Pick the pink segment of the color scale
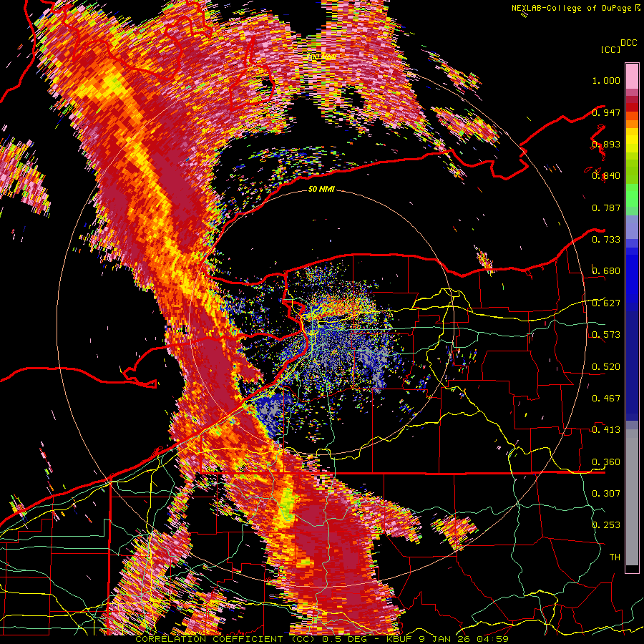This screenshot has height=644, width=644. 632,76
